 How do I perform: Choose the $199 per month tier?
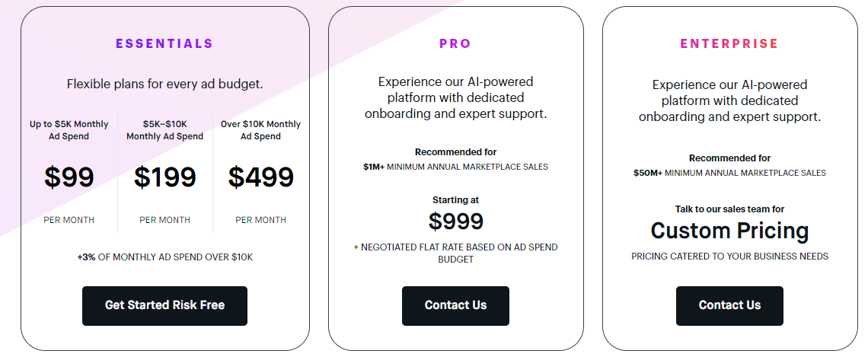click(165, 177)
